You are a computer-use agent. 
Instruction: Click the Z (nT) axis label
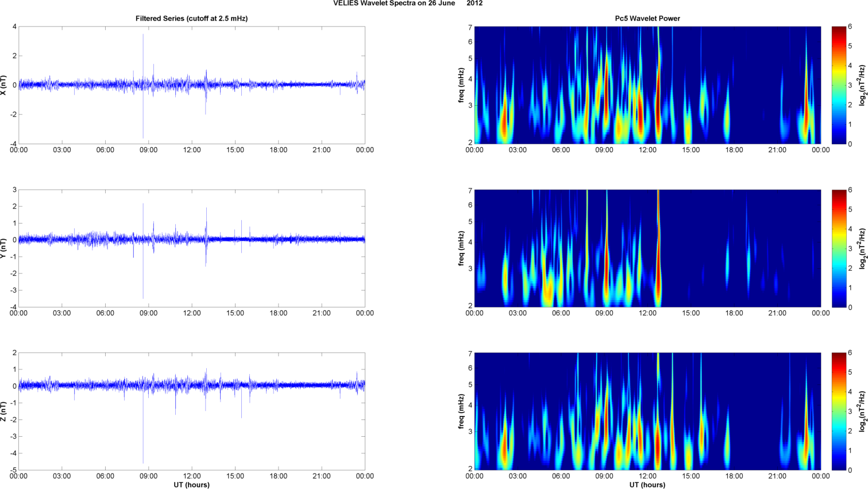(x=3, y=411)
